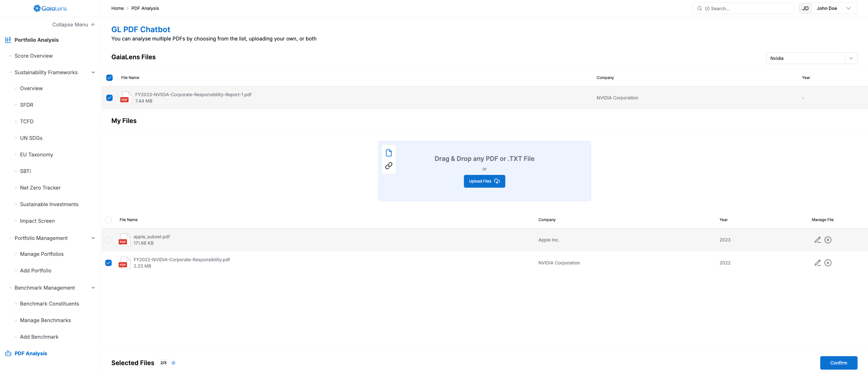Delete FY2022-NVIDIA file with remove icon
Viewport: 868px width, 375px height.
pyautogui.click(x=828, y=263)
